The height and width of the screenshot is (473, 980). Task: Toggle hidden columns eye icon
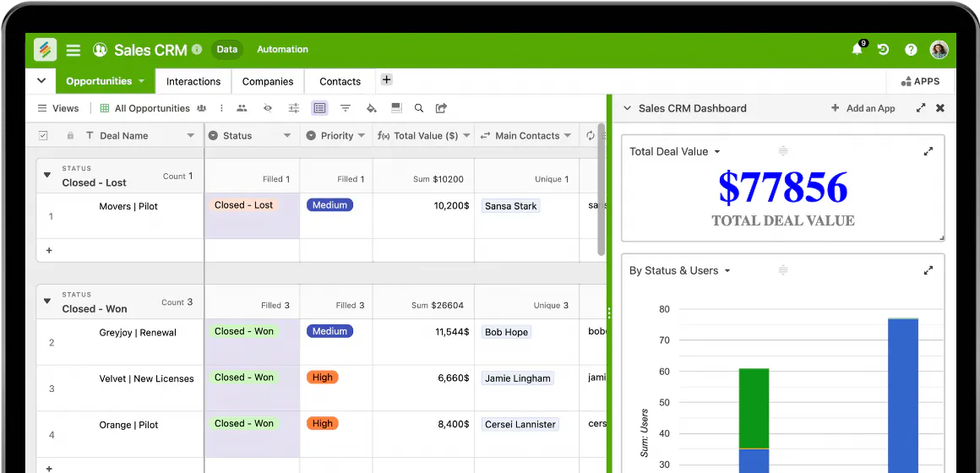(268, 108)
